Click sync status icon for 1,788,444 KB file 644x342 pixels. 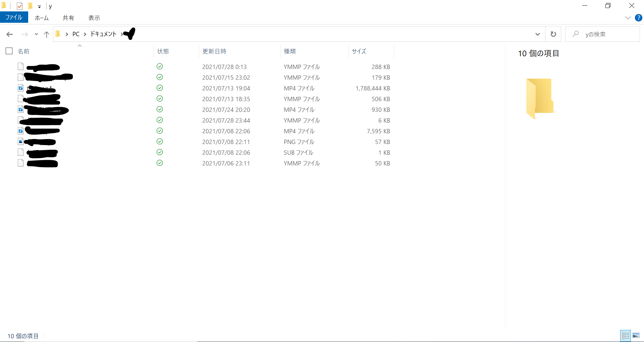[160, 88]
